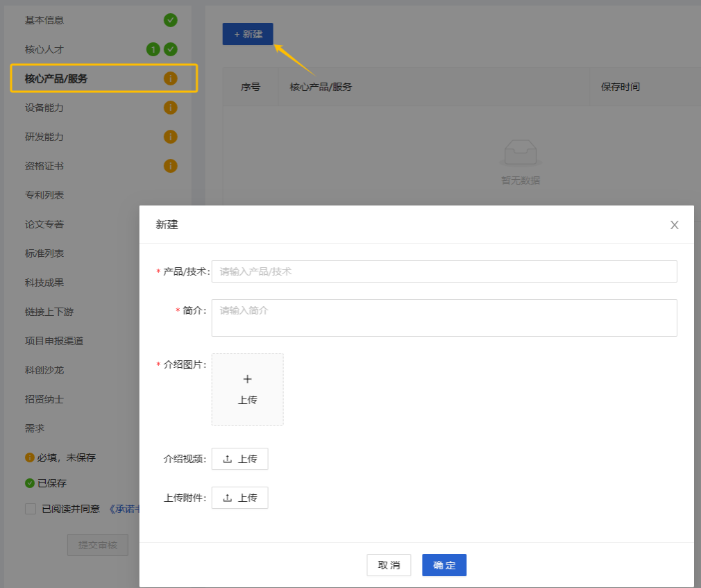Click orange warning icon next to 研发能力
The height and width of the screenshot is (588, 701).
(170, 137)
